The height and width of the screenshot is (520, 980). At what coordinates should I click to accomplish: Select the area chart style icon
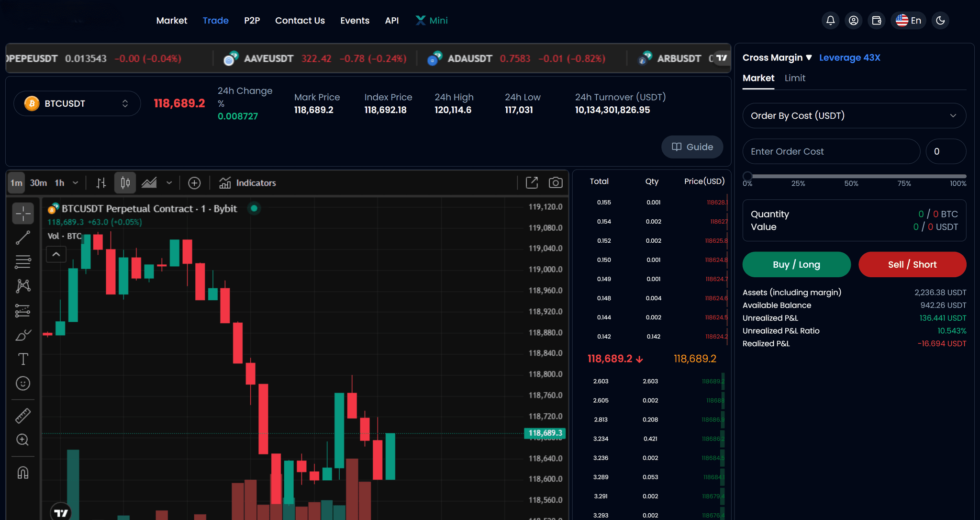149,183
